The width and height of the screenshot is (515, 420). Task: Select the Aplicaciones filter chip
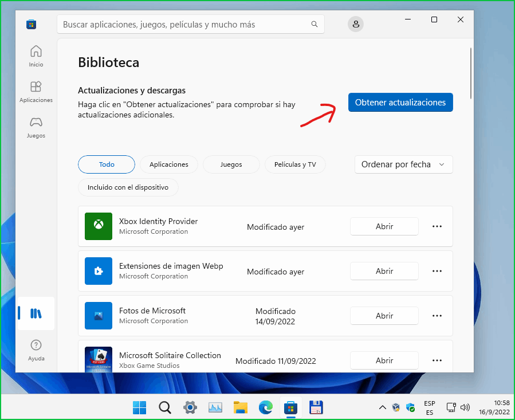[169, 164]
